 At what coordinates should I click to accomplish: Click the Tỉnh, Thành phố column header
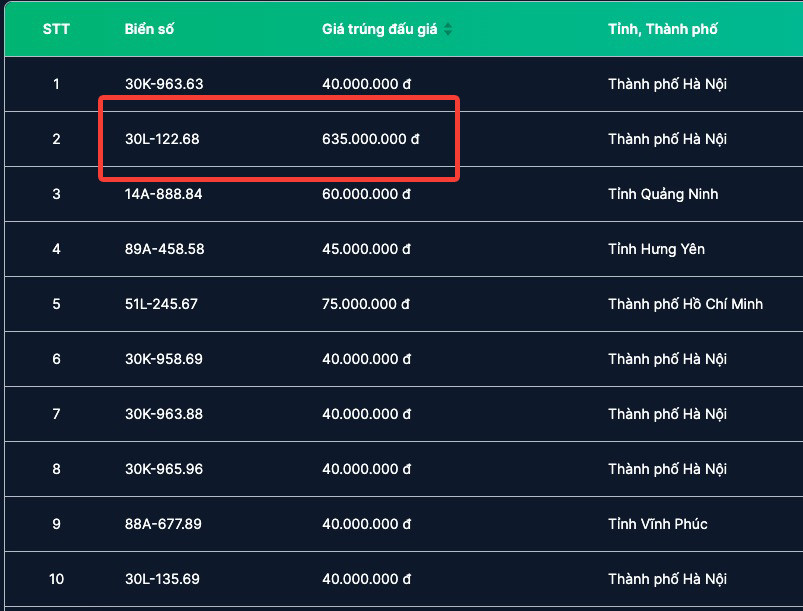[x=663, y=29]
